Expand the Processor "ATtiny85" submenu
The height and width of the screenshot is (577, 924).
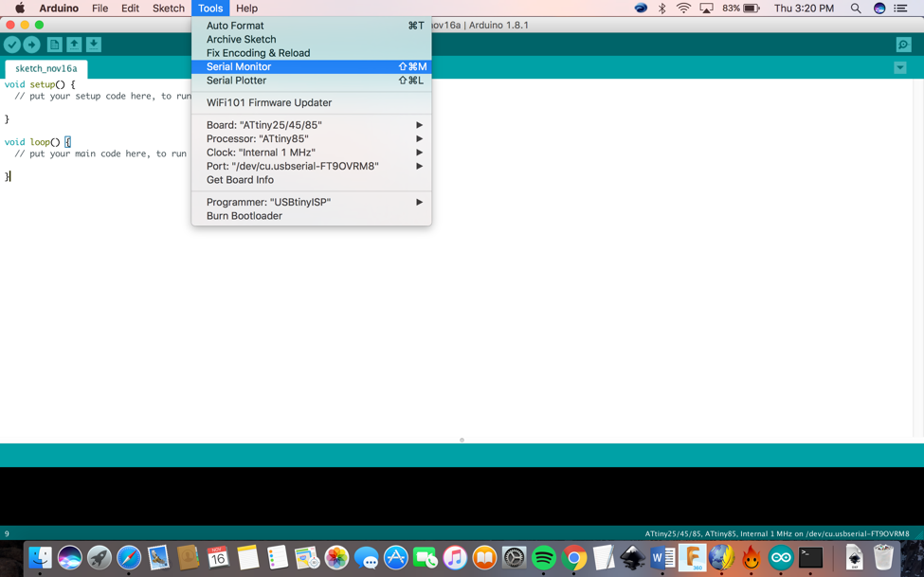[x=311, y=138]
